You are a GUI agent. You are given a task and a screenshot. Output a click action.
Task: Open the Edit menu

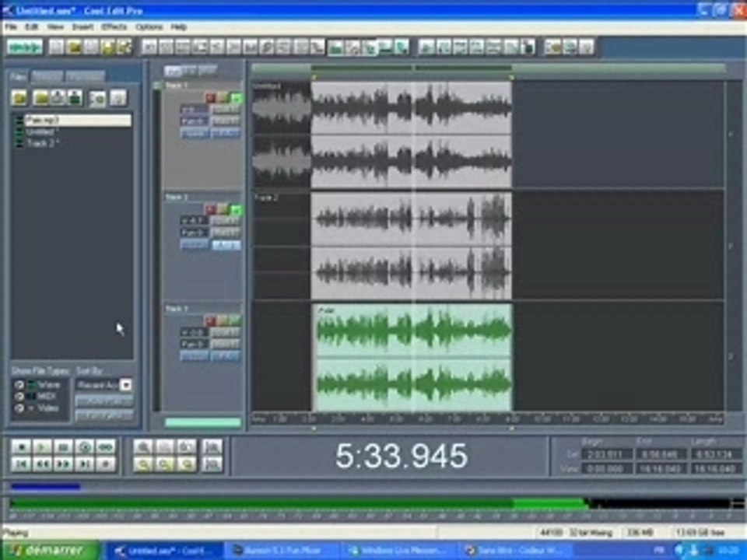pyautogui.click(x=31, y=27)
